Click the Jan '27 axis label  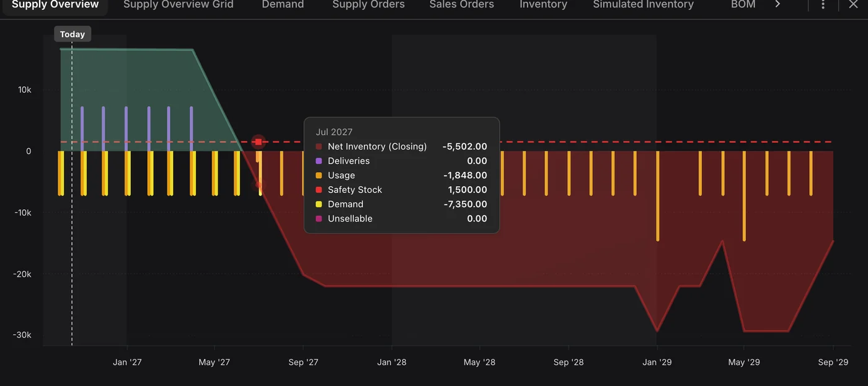click(x=127, y=362)
